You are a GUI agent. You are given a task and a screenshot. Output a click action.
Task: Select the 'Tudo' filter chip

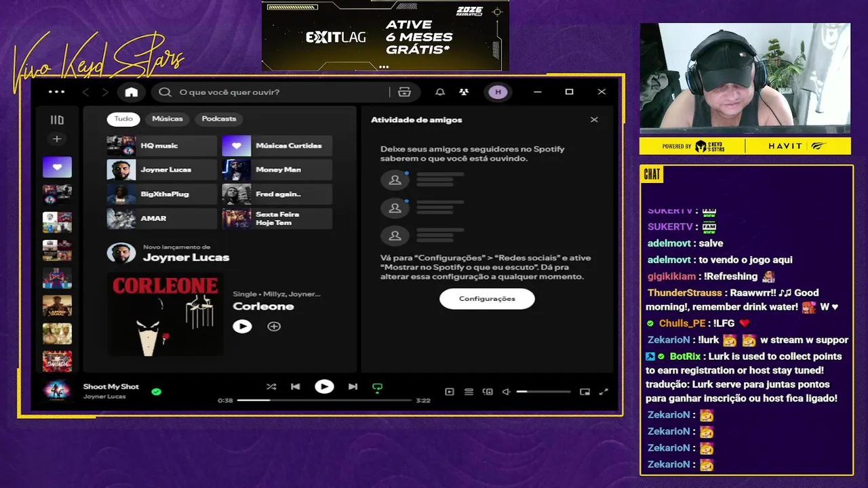click(123, 119)
